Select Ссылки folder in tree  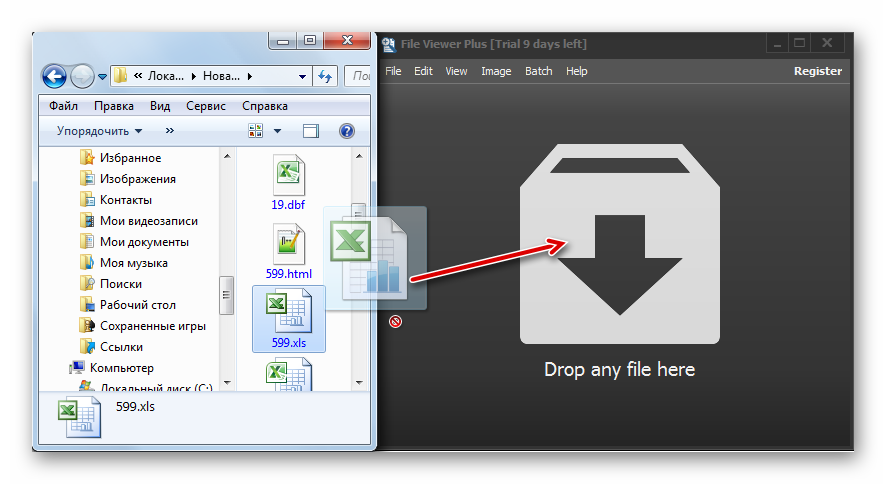click(121, 347)
